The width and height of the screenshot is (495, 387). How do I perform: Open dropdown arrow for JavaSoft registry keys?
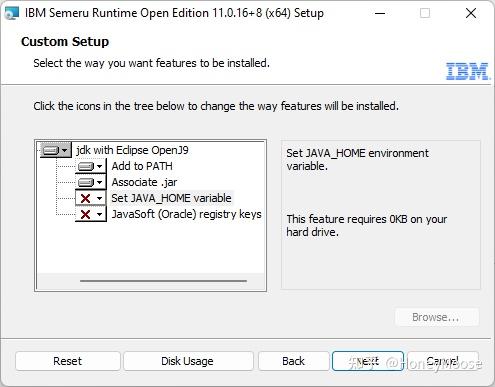pyautogui.click(x=99, y=214)
